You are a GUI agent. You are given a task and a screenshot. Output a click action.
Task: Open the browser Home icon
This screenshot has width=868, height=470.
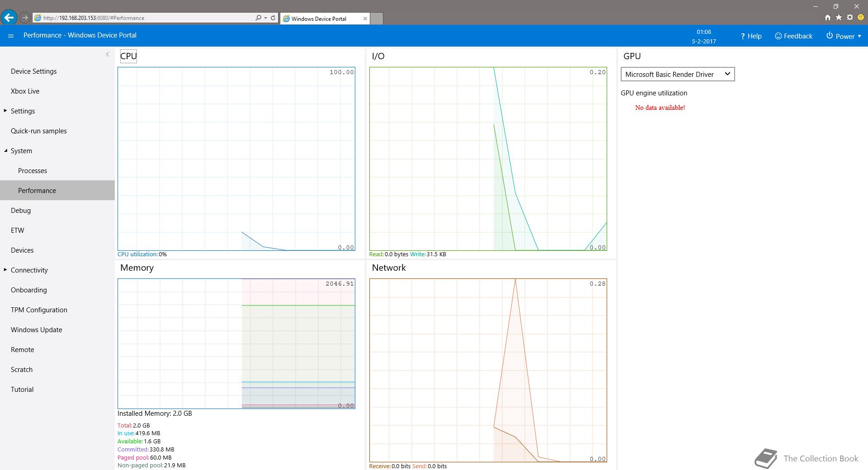[x=827, y=18]
